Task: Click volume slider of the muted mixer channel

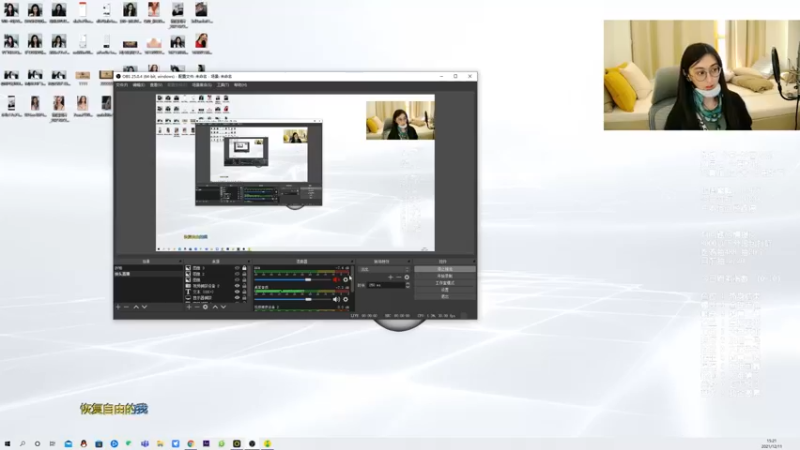Action: (x=293, y=280)
